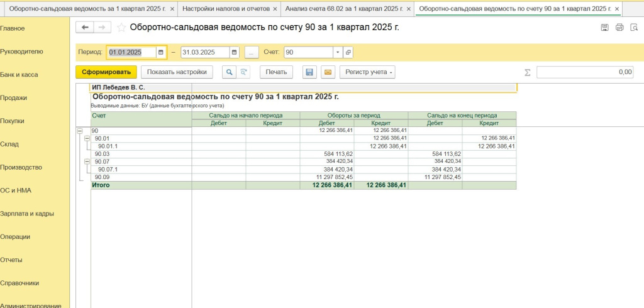
Task: Send report by email envelope icon
Action: click(x=328, y=72)
